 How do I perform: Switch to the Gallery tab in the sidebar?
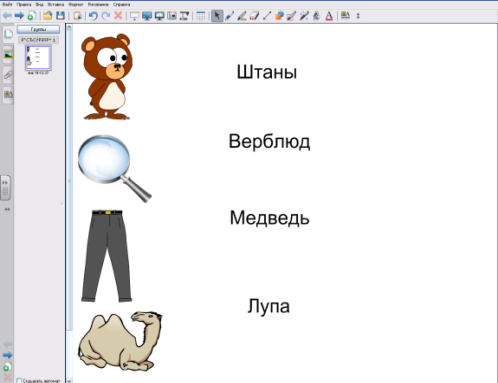8,54
